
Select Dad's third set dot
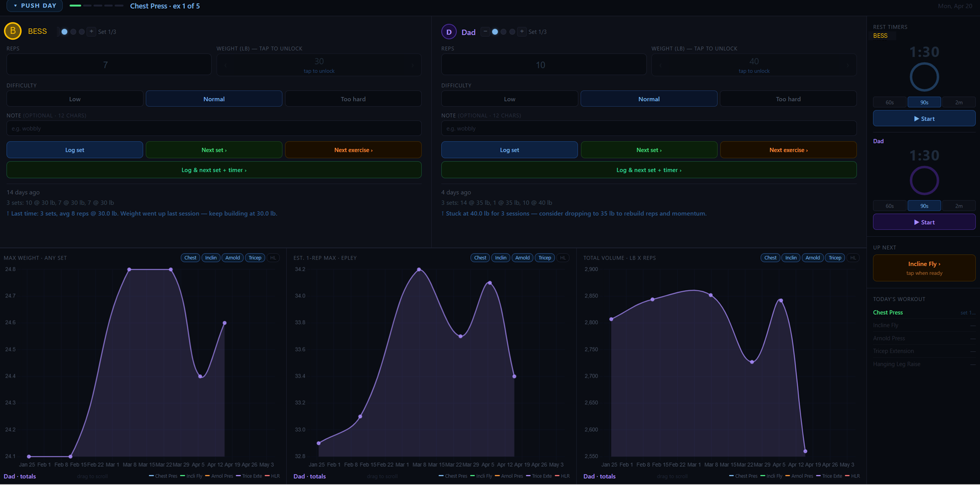click(512, 32)
